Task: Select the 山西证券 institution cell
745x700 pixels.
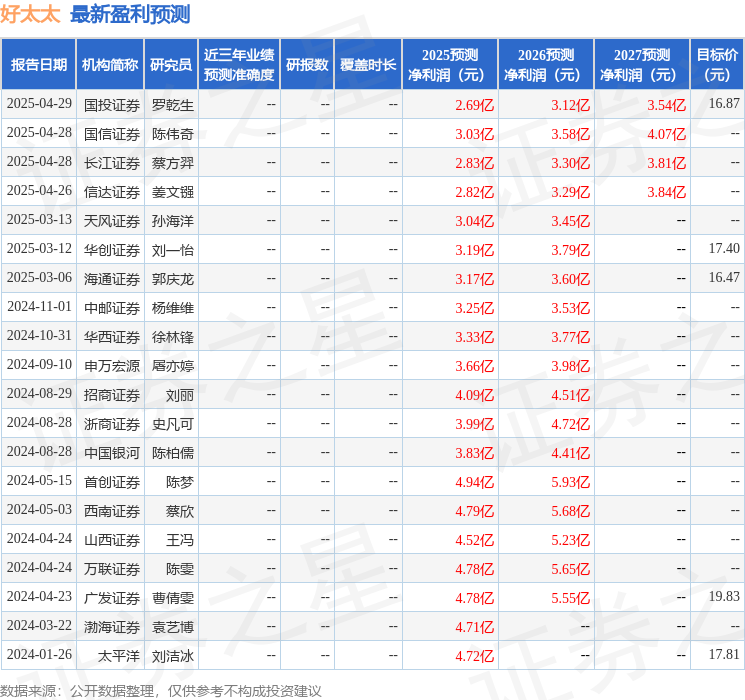Action: [112, 539]
